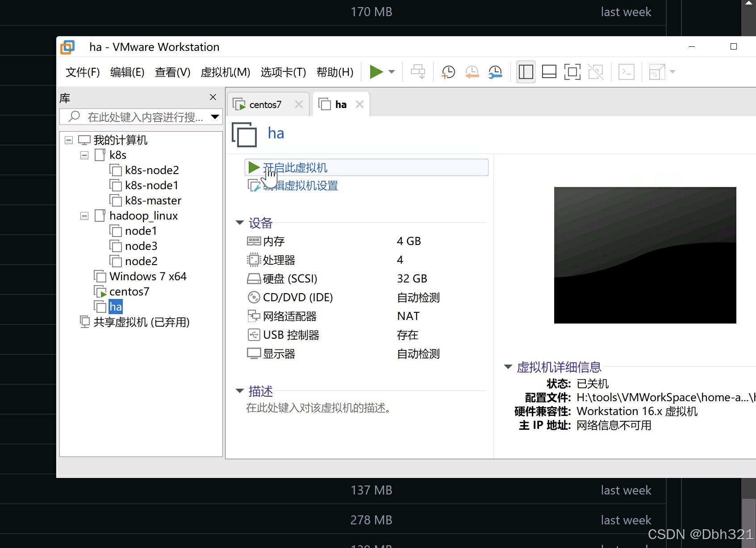Close the centos7 tab
This screenshot has width=756, height=548.
299,104
